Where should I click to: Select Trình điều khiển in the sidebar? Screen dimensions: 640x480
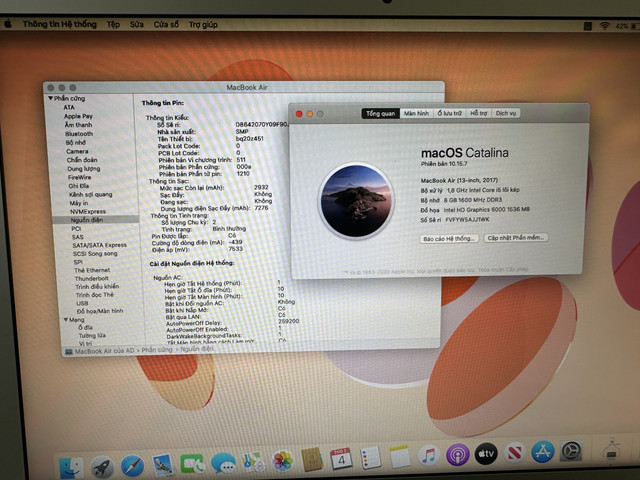click(97, 287)
